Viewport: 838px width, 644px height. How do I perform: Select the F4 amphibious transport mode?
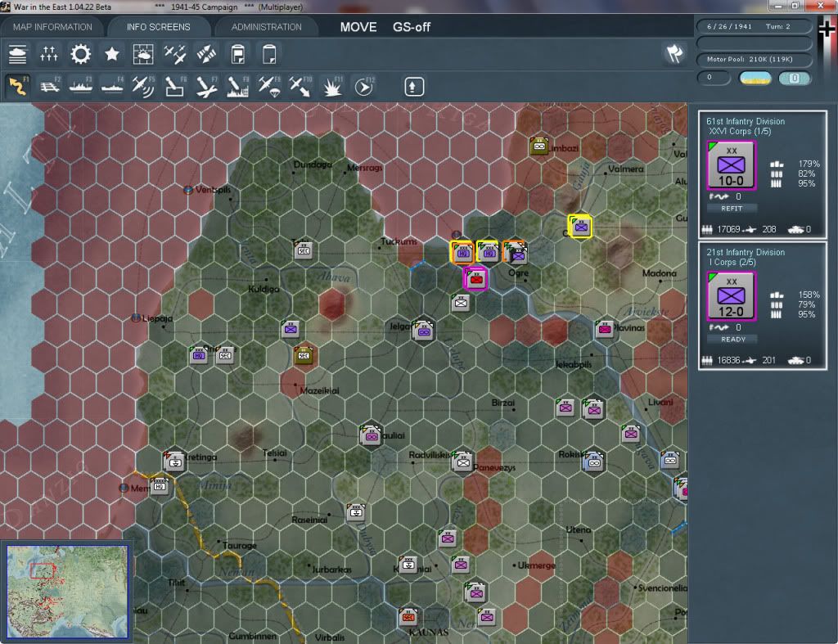click(112, 87)
